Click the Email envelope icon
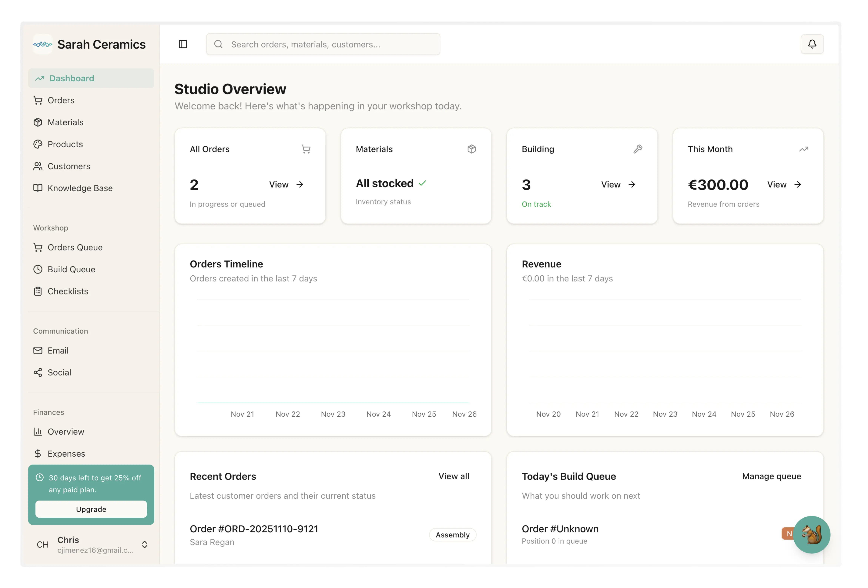 [x=38, y=350]
